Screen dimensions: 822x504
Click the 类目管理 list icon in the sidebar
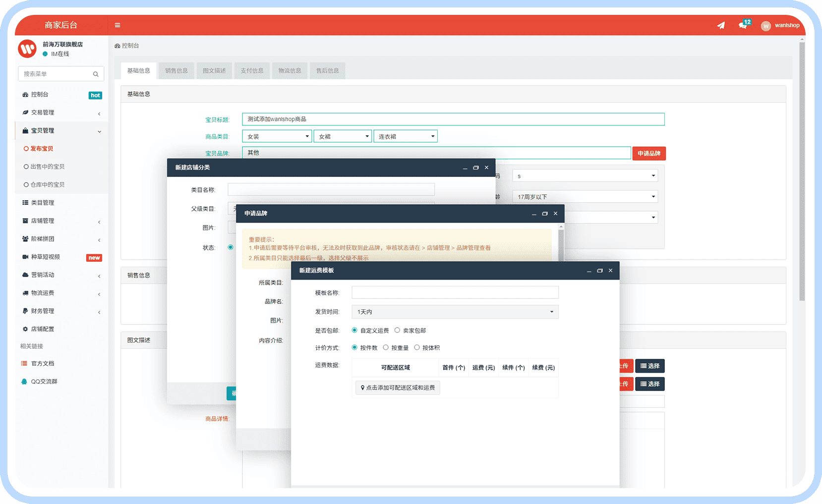pyautogui.click(x=25, y=203)
